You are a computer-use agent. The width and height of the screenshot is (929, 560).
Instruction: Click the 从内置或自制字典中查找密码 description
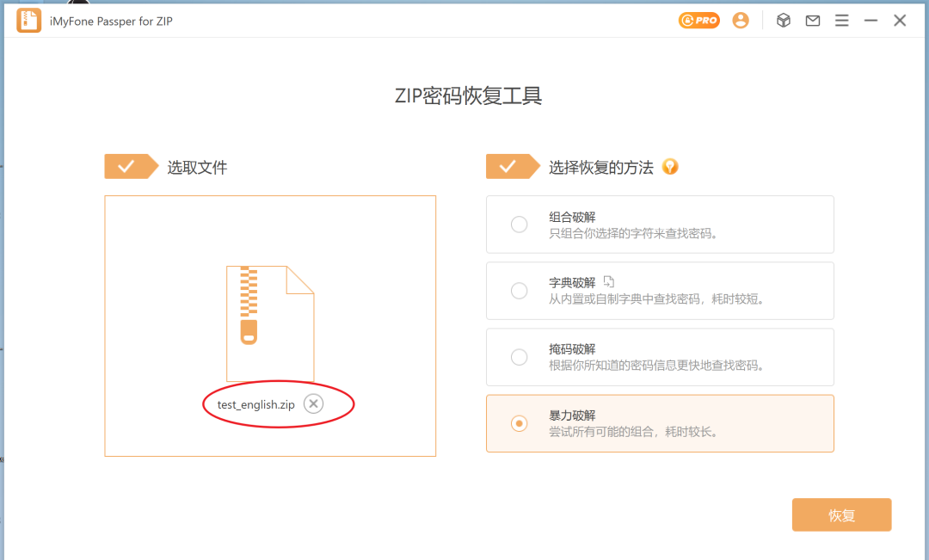pos(656,299)
